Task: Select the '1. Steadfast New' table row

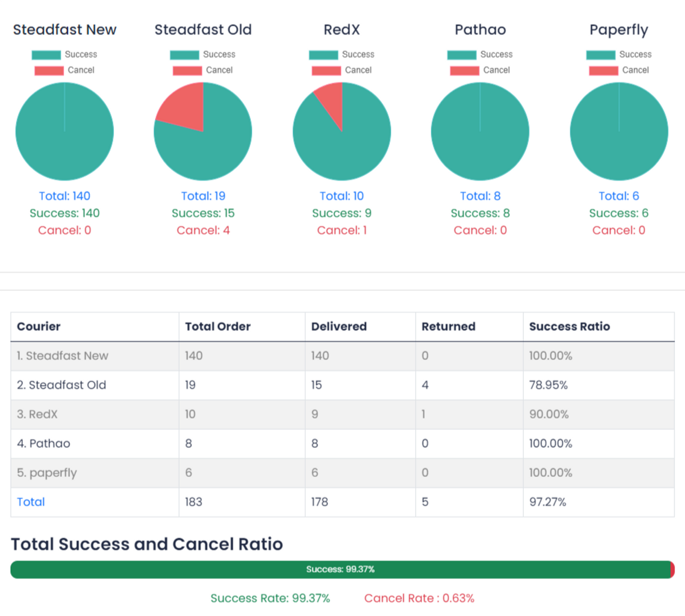Action: pos(342,356)
